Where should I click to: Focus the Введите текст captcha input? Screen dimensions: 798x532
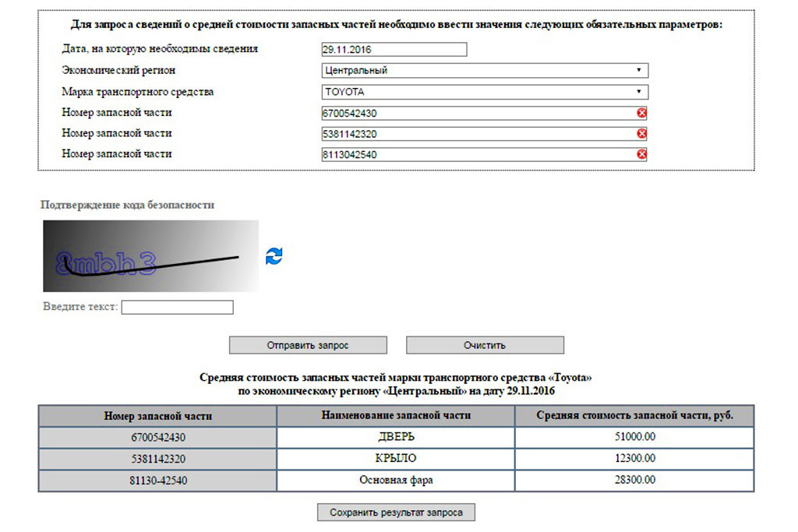(178, 307)
